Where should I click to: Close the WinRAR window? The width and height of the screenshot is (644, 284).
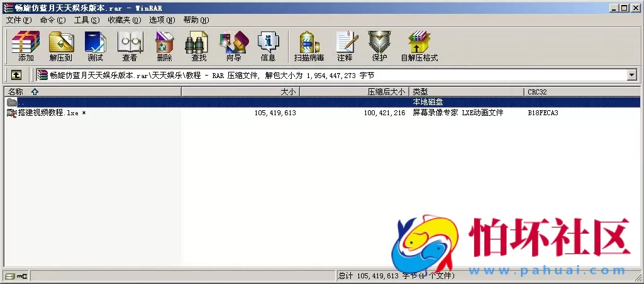coord(635,8)
